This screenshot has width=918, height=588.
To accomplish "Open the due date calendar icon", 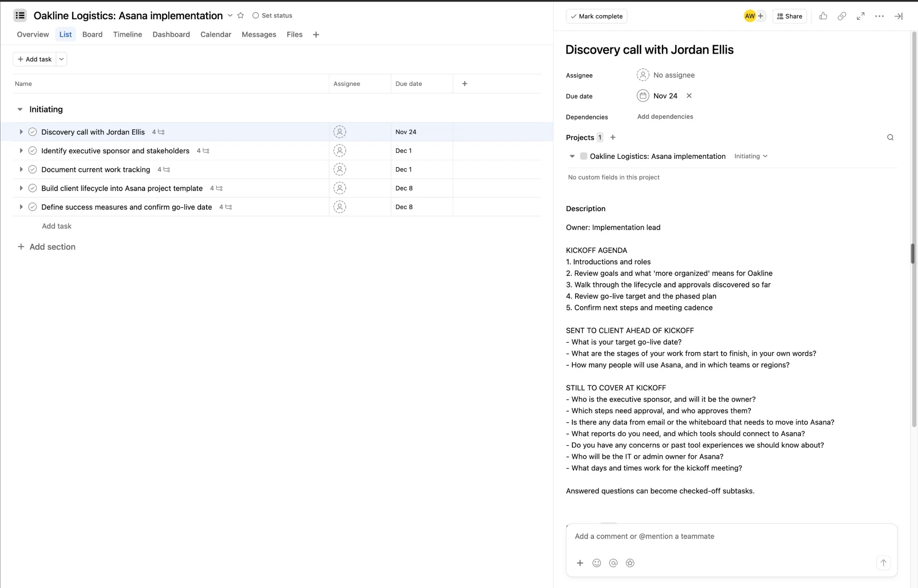I will point(643,96).
